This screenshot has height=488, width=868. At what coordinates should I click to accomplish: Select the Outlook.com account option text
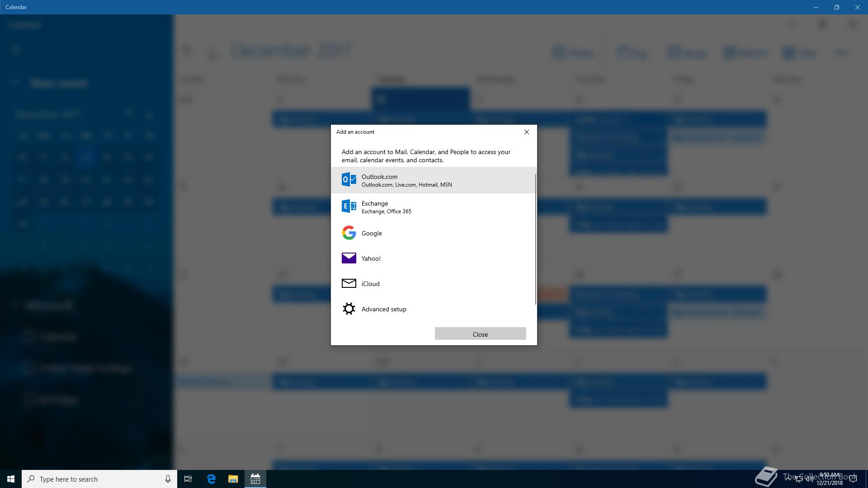379,177
